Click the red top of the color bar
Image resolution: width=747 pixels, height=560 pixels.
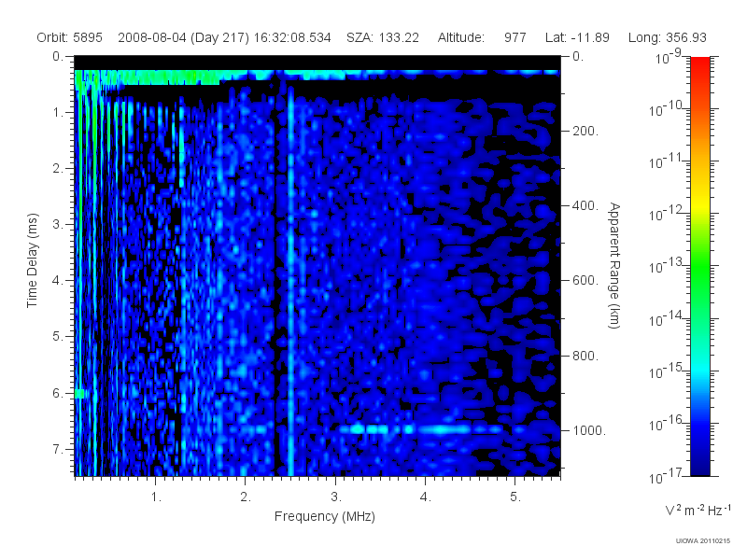tap(699, 64)
